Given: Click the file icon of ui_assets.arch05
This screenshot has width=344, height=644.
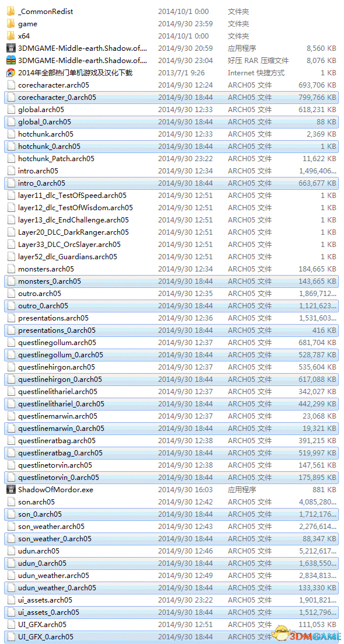Looking at the screenshot, I should click(x=10, y=600).
